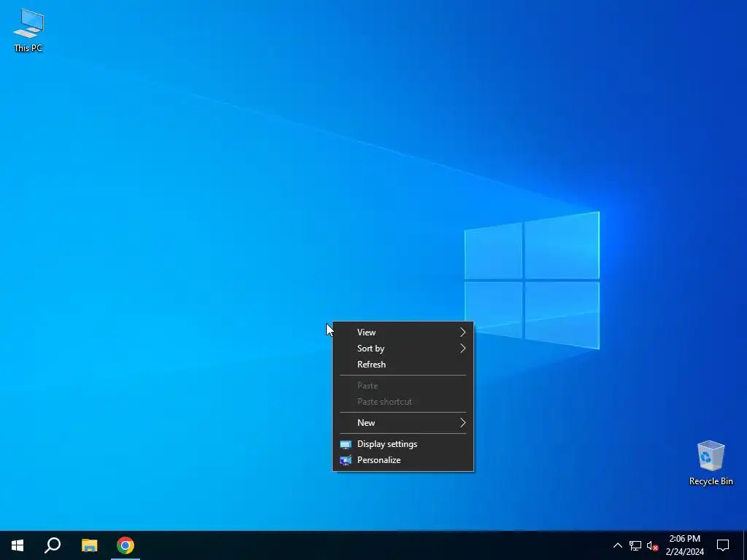Show hidden system tray icons
Viewport: 747px width, 560px height.
(x=617, y=545)
